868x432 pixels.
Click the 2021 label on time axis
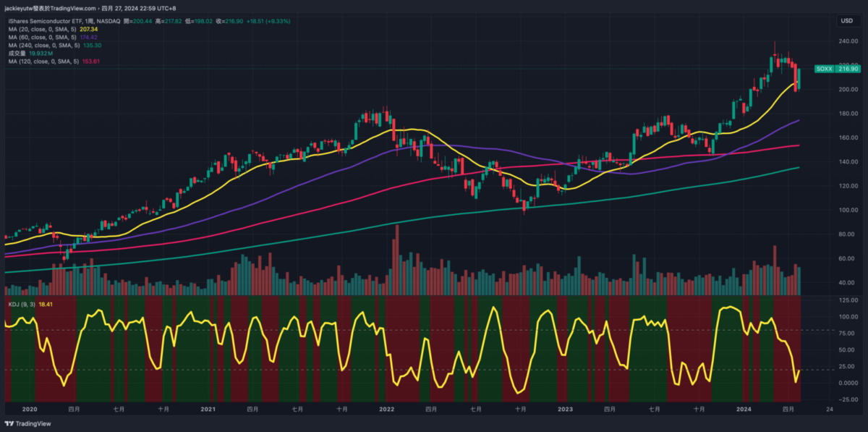tap(208, 409)
